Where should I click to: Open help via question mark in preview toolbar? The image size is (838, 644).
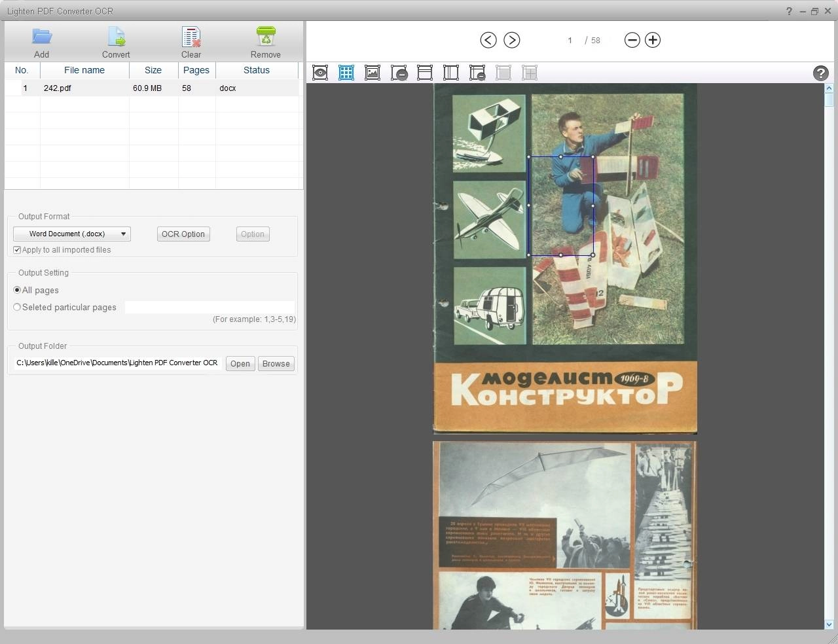tap(820, 73)
